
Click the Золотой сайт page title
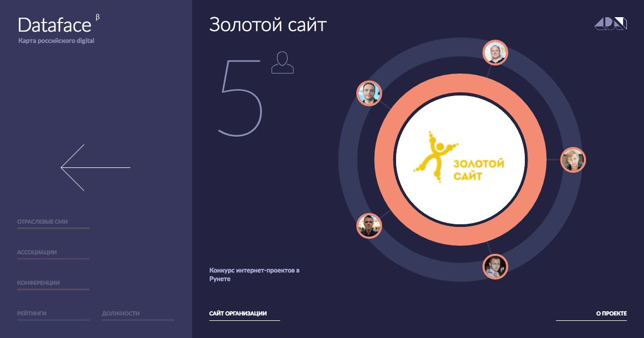[268, 25]
